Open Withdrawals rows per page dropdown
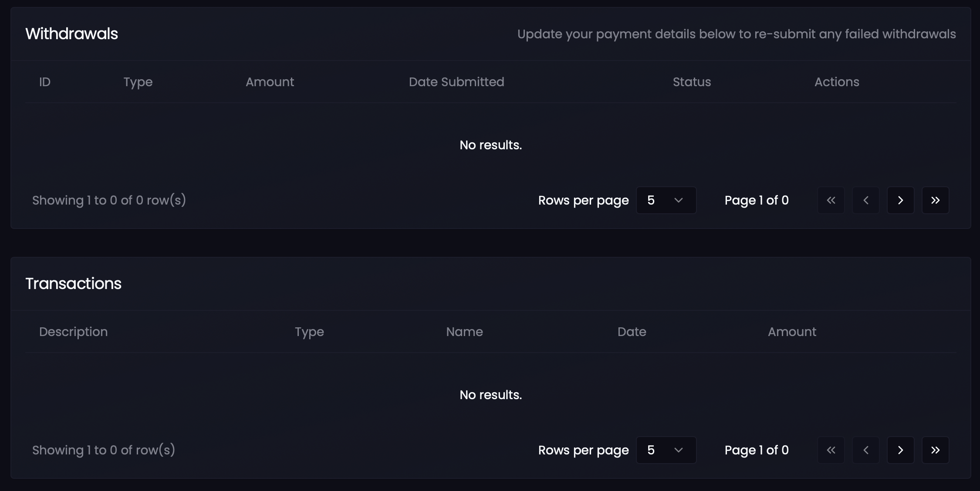The width and height of the screenshot is (980, 491). coord(666,200)
